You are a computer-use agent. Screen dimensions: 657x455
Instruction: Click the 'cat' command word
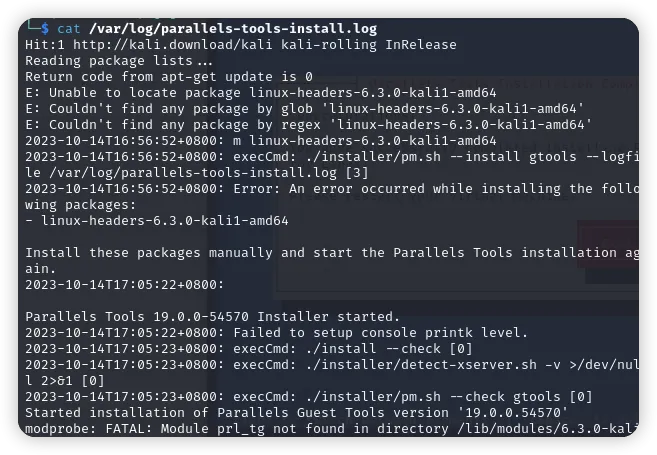click(x=68, y=29)
